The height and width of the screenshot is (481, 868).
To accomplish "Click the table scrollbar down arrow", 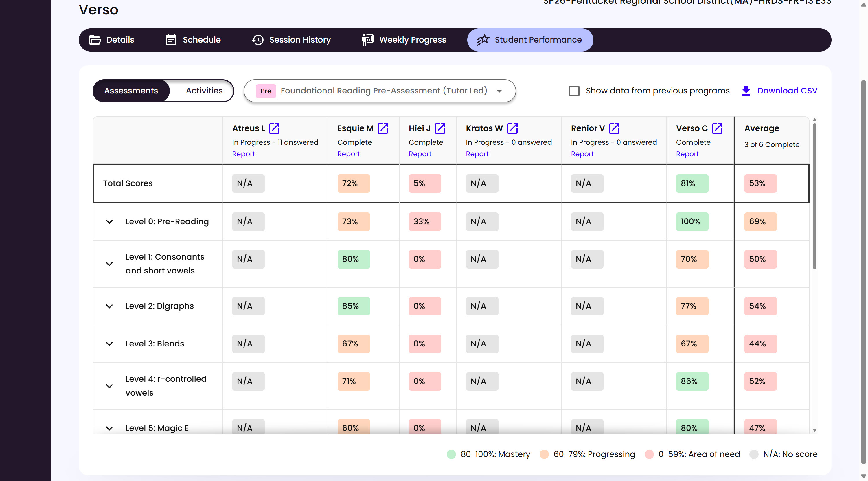I will pyautogui.click(x=814, y=430).
